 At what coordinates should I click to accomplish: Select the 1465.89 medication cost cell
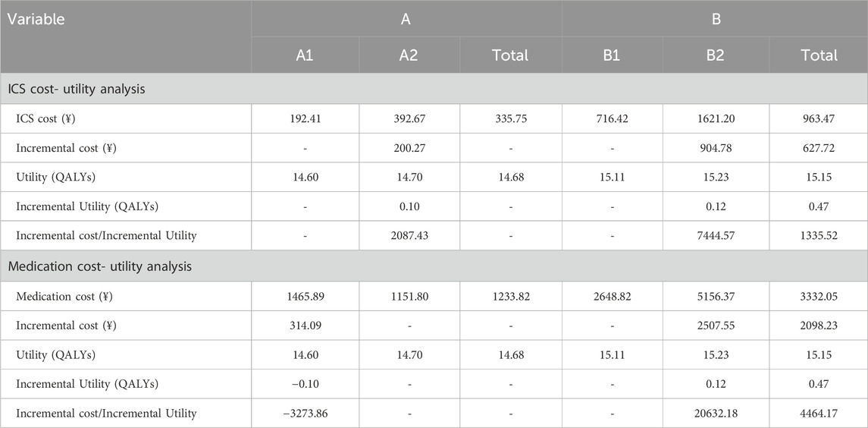(305, 297)
